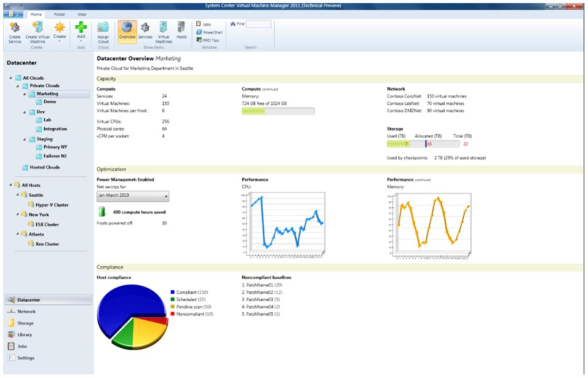Collapse the All Hosts tree node
The width and height of the screenshot is (588, 378).
(x=10, y=184)
